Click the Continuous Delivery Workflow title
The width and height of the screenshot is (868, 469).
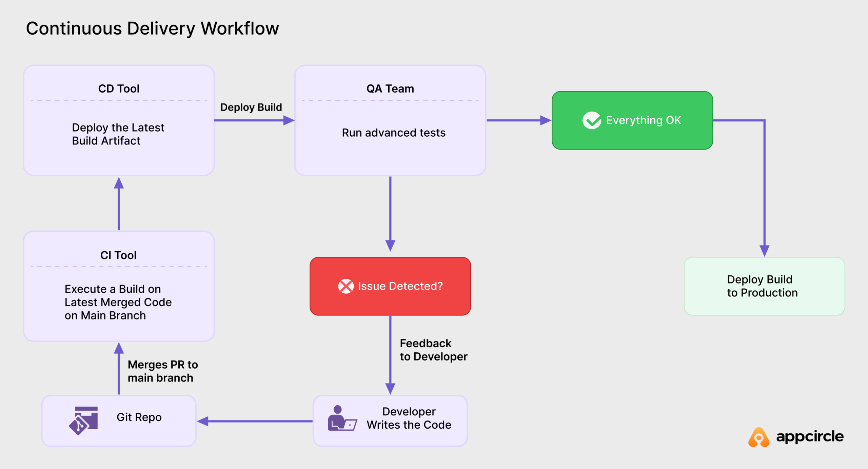[x=153, y=28]
